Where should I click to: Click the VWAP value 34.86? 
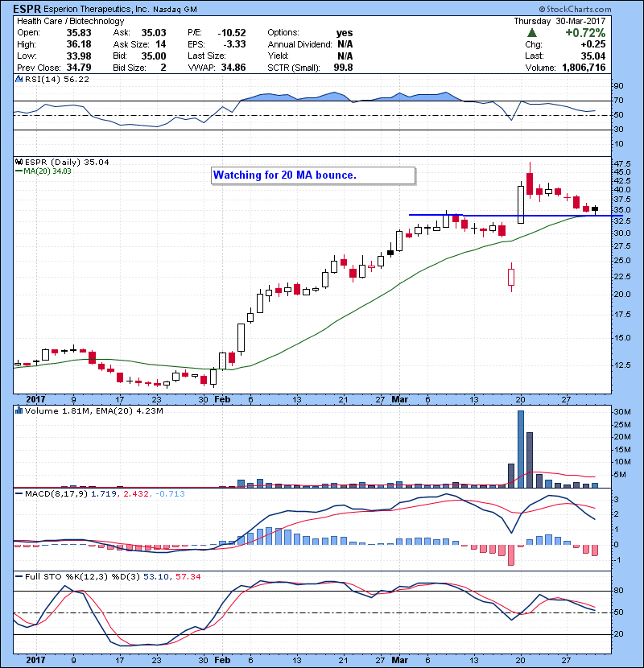233,68
